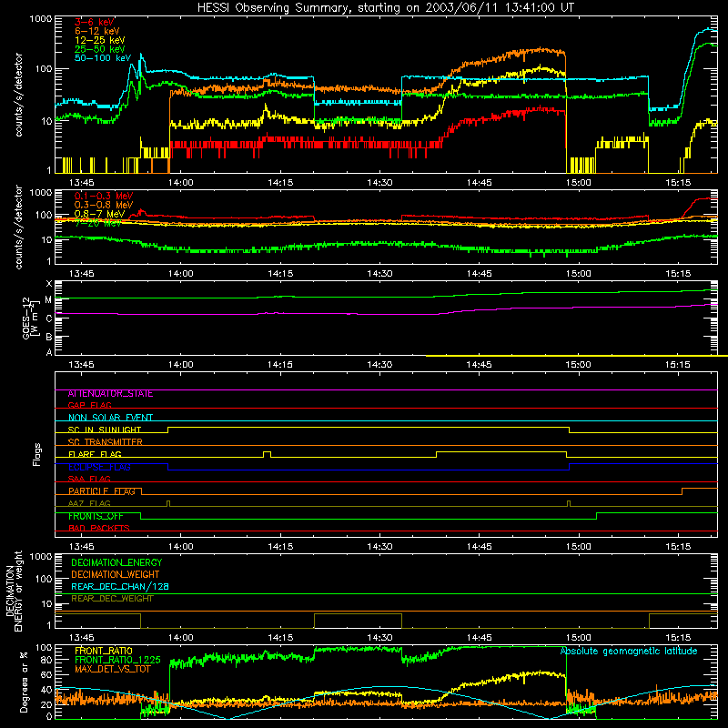The height and width of the screenshot is (728, 728).
Task: Select the 25-50 keV legend label
Action: 100,49
